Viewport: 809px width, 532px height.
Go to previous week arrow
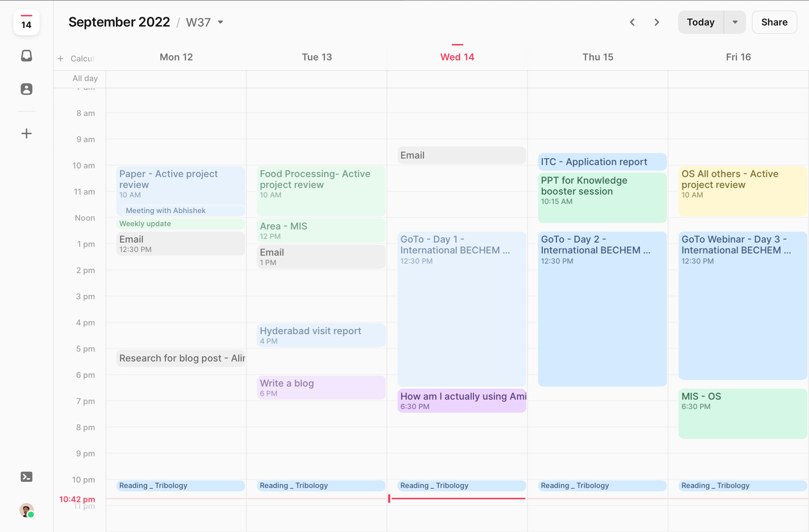pos(632,22)
